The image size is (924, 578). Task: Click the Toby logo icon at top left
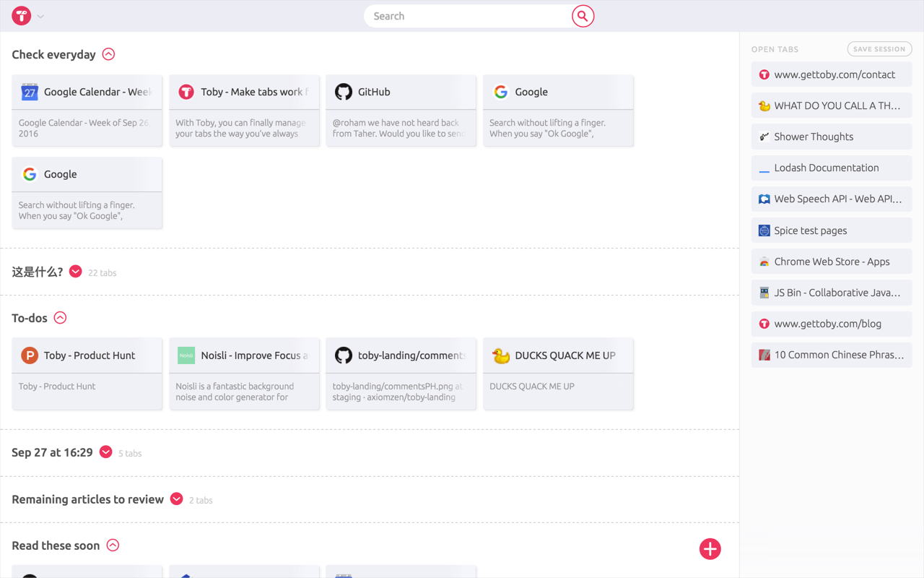coord(22,16)
